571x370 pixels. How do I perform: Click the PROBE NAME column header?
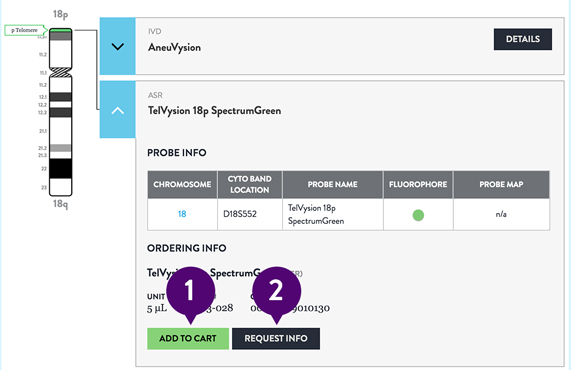pos(332,184)
